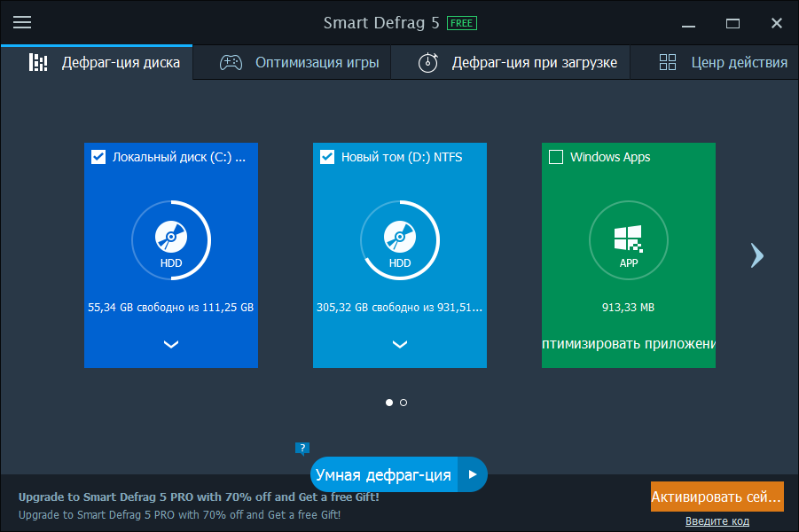The width and height of the screenshot is (799, 532).
Task: Click the gamepad icon for game optimization
Action: [231, 63]
